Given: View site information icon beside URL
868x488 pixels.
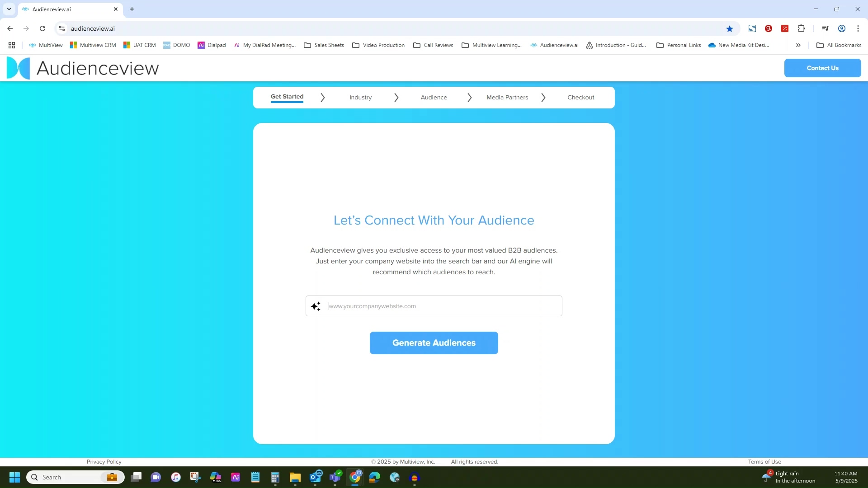Looking at the screenshot, I should point(62,28).
